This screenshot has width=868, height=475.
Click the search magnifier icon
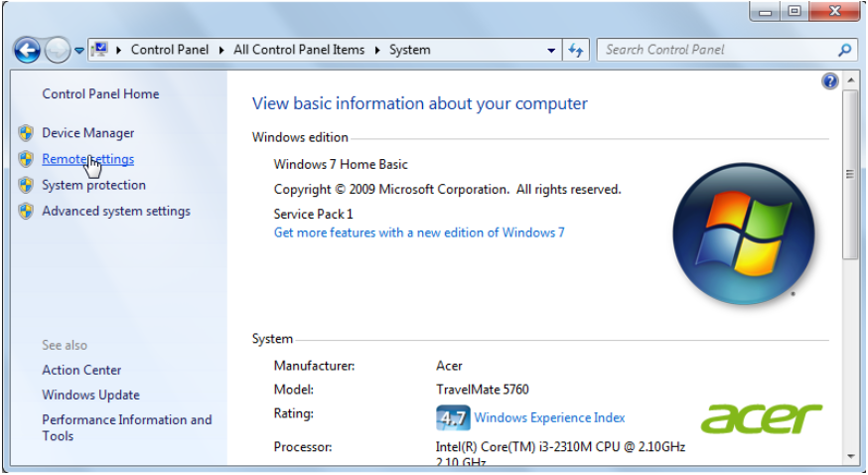pos(844,50)
